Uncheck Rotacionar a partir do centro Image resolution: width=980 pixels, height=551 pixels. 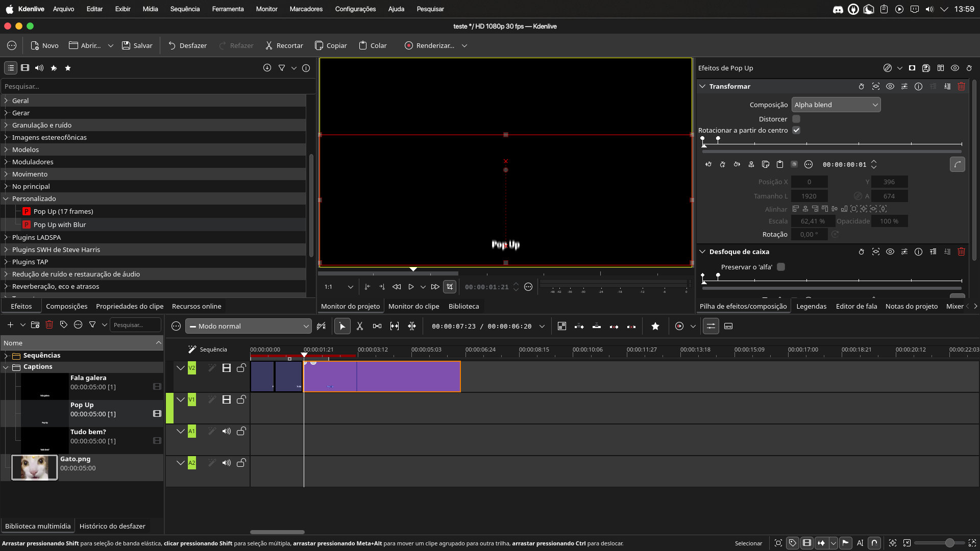coord(796,130)
